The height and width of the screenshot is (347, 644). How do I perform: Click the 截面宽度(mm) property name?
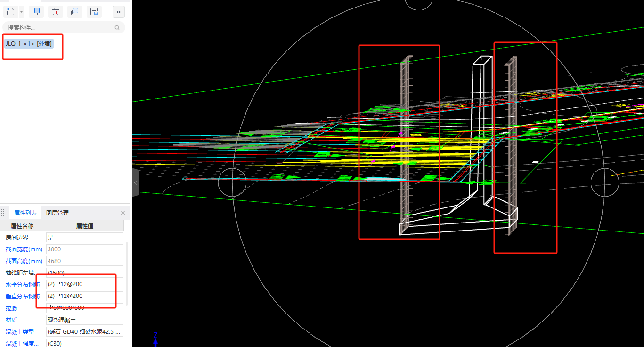pyautogui.click(x=24, y=249)
